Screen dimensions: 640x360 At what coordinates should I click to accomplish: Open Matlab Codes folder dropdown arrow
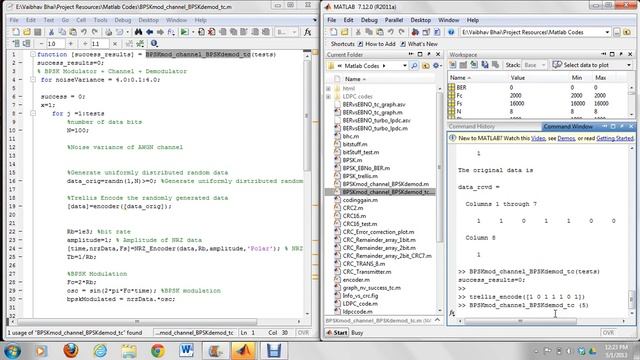pyautogui.click(x=404, y=66)
